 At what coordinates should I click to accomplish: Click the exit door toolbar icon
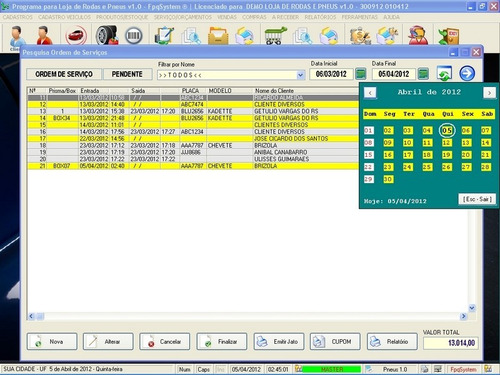(x=449, y=36)
